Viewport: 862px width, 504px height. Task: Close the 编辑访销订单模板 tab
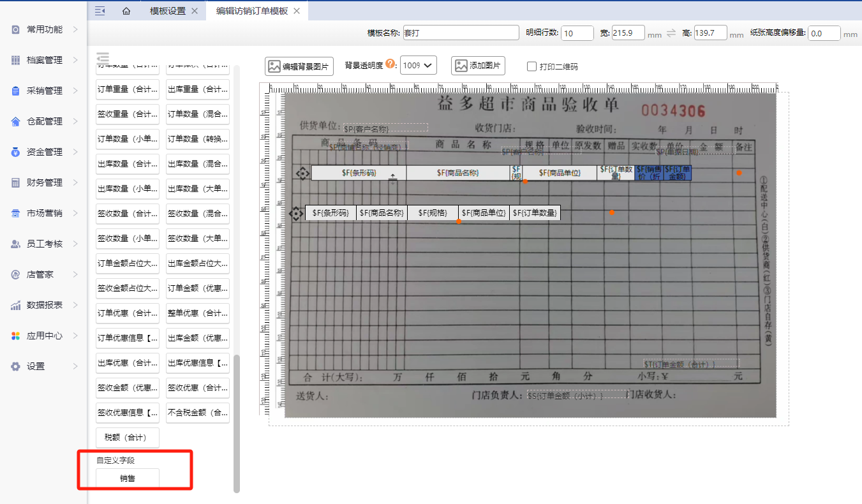coord(297,11)
